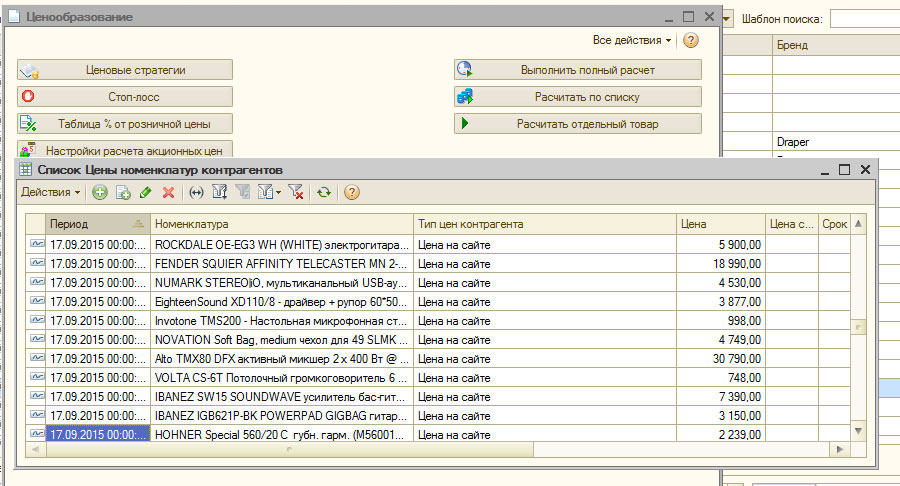Viewport: 900px width, 486px height.
Task: Select the VOLTA CS-6T row
Action: (x=437, y=378)
